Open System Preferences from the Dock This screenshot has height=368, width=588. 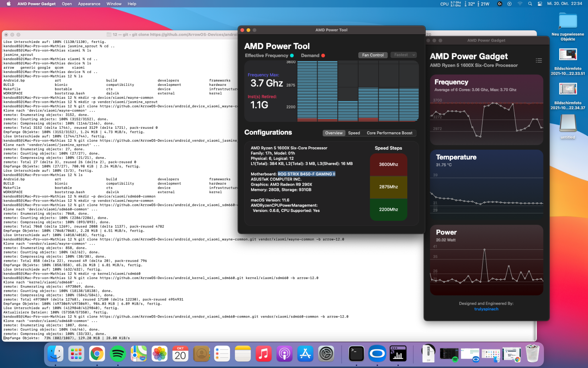(x=326, y=354)
